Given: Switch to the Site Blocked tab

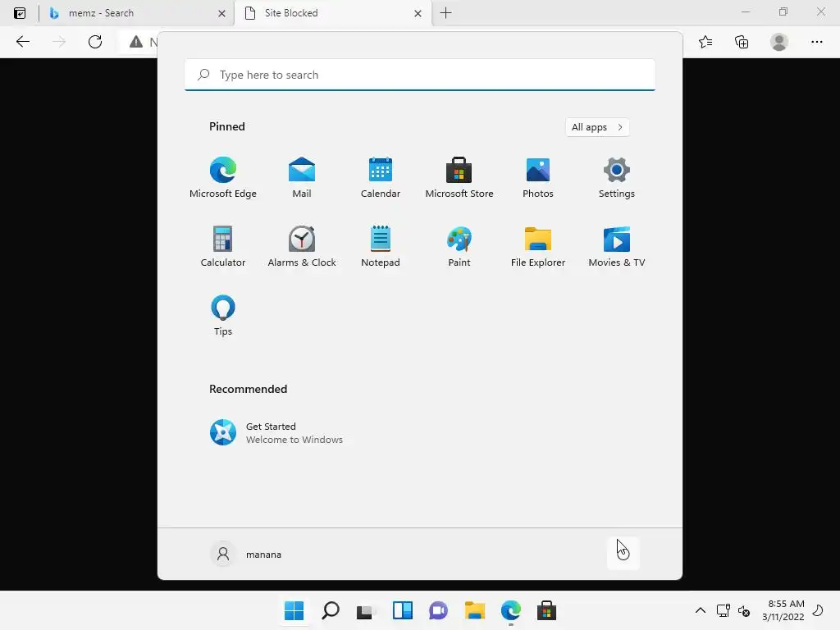Looking at the screenshot, I should (333, 13).
